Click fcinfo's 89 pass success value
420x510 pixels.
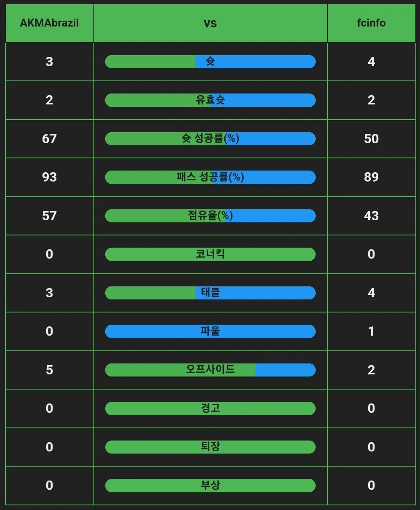click(x=371, y=177)
